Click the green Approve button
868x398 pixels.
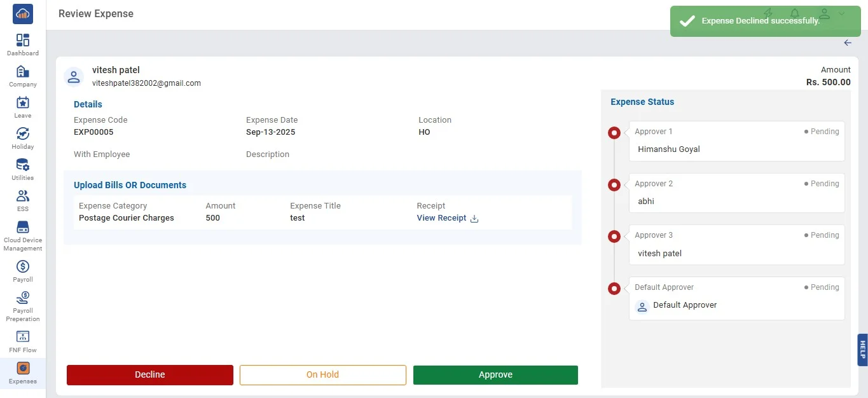pyautogui.click(x=495, y=374)
